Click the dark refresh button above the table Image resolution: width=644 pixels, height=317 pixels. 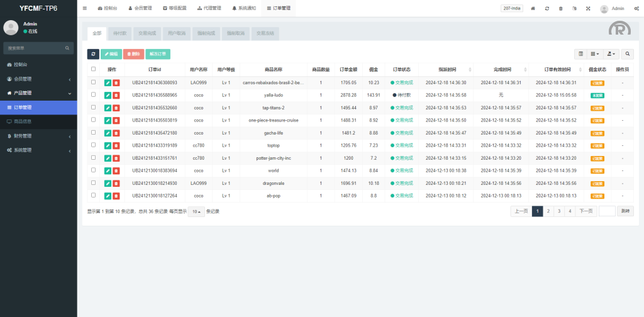(93, 54)
